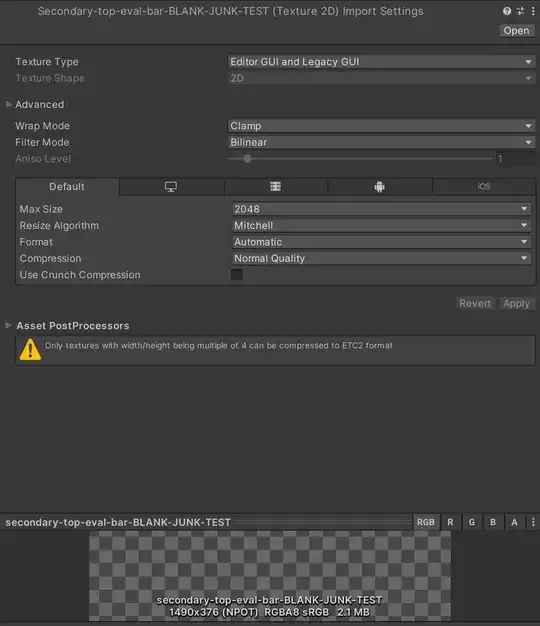Click the Open button
The width and height of the screenshot is (540, 626).
point(516,31)
